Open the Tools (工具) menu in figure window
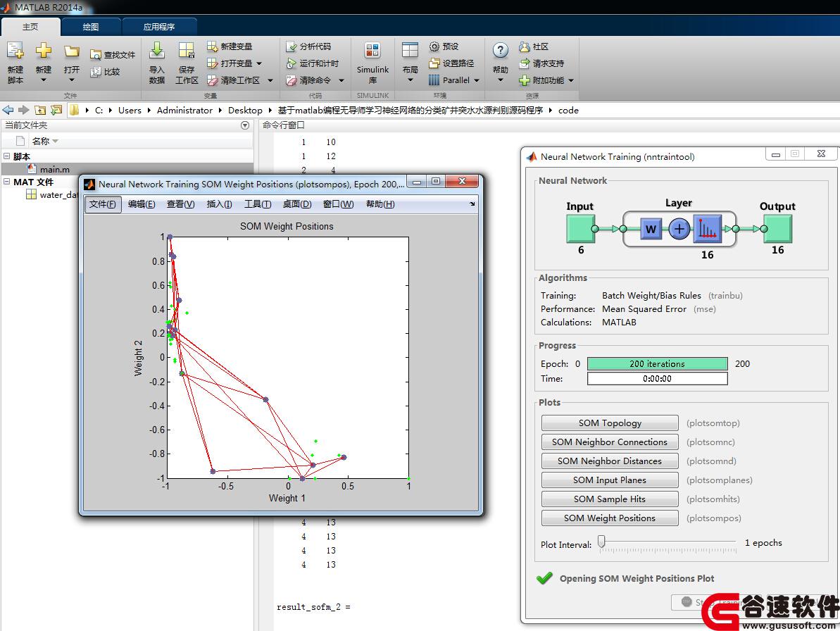 pyautogui.click(x=258, y=204)
